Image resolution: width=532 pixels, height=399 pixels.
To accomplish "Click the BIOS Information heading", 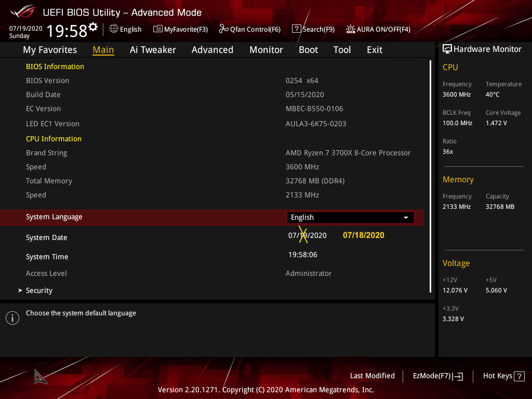I will pyautogui.click(x=55, y=66).
